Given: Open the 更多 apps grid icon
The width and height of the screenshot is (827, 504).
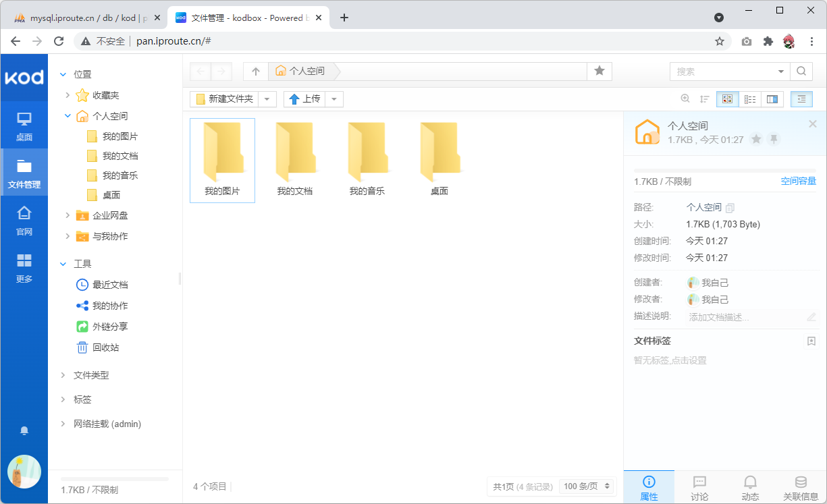Looking at the screenshot, I should tap(24, 267).
